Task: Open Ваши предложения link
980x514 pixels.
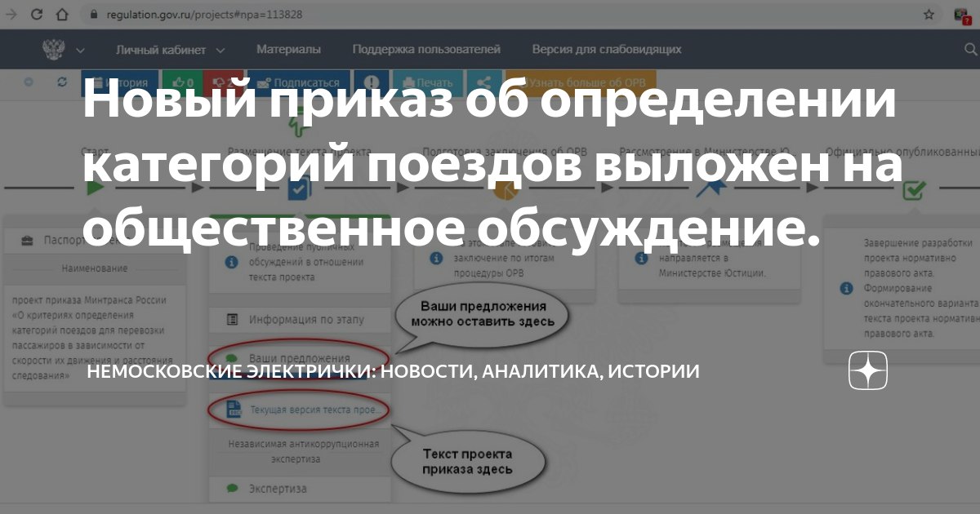Action: tap(299, 358)
